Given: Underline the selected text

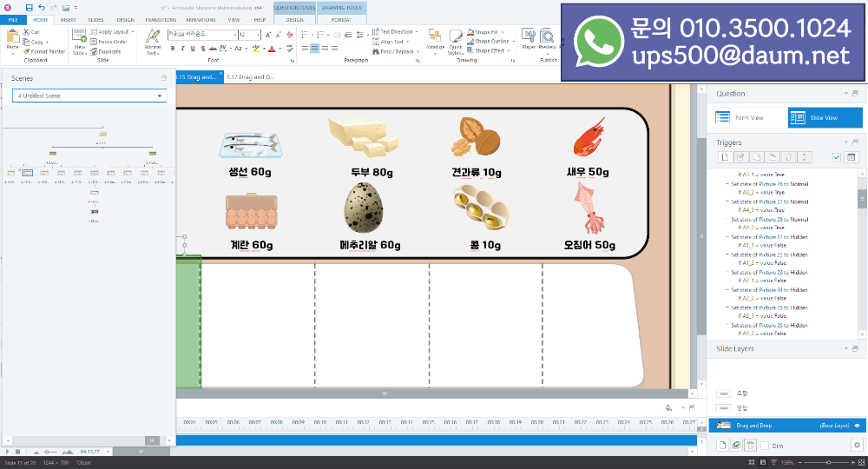Looking at the screenshot, I should click(193, 49).
